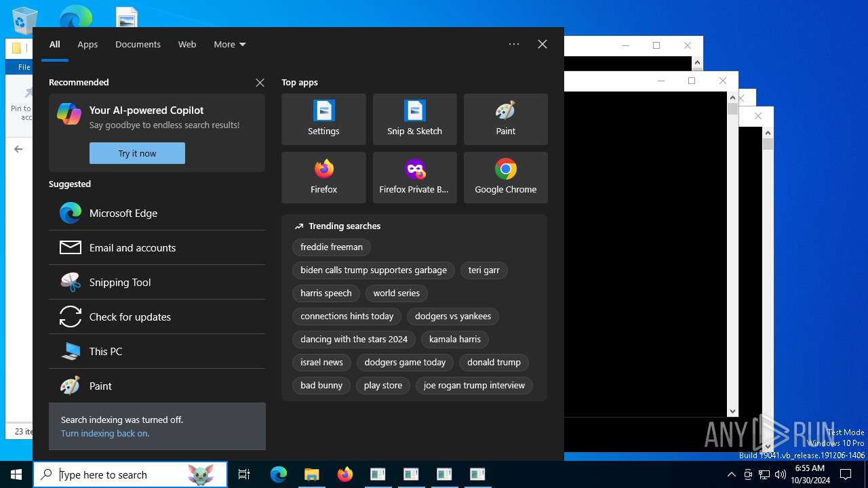This screenshot has height=488, width=868.
Task: Dismiss the Recommended Copilot section
Action: pyautogui.click(x=260, y=82)
